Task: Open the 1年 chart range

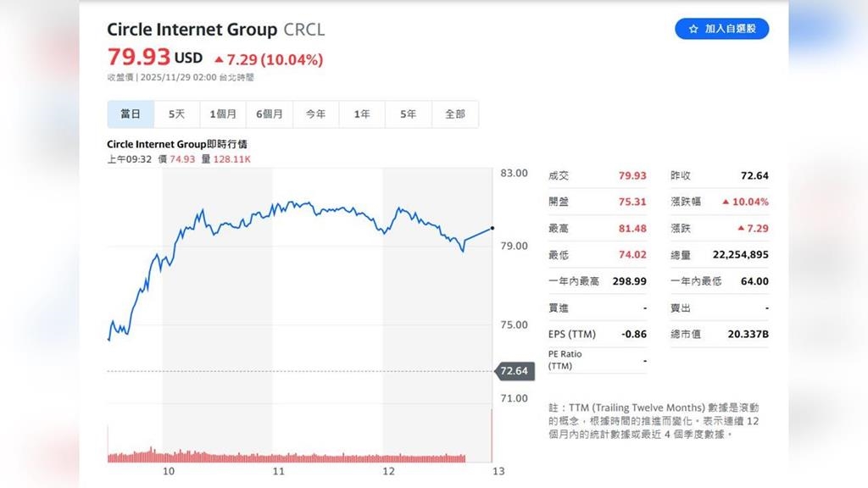Action: point(362,114)
